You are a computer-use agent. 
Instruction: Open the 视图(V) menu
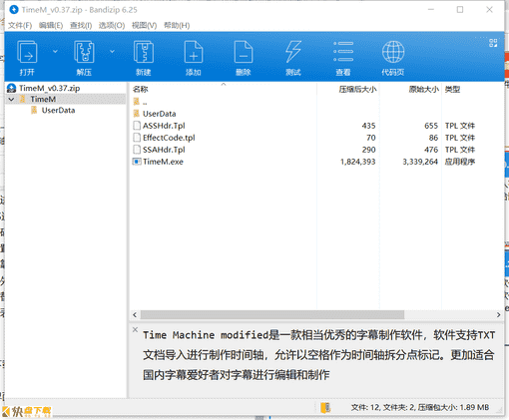pos(144,25)
